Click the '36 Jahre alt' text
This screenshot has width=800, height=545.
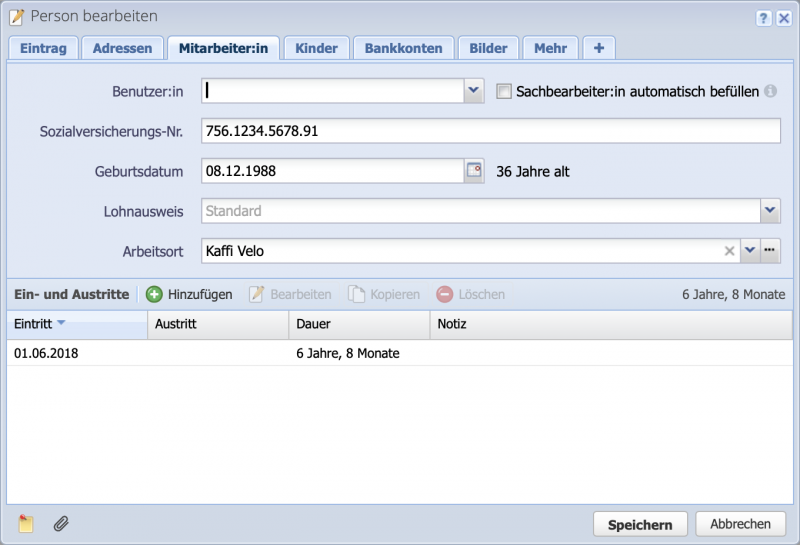[x=533, y=171]
